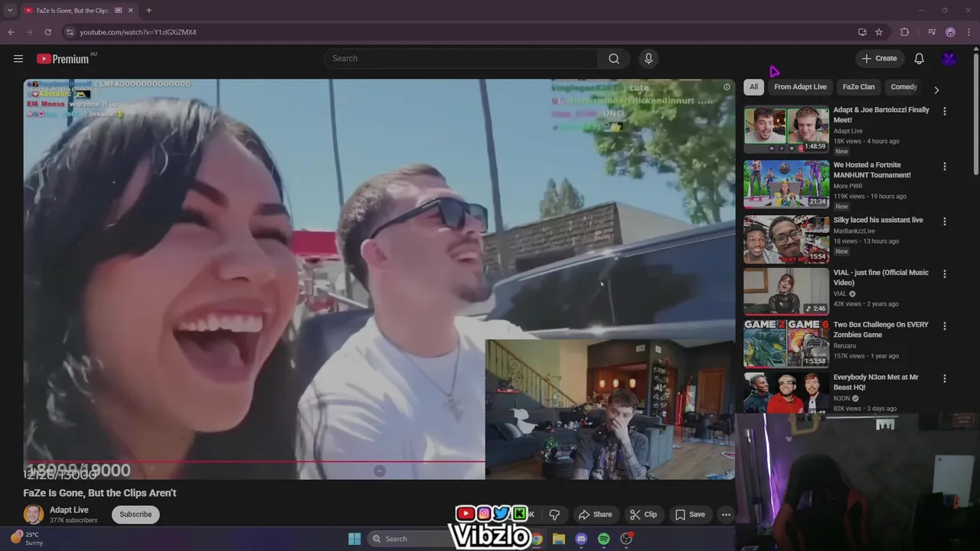
Task: Open the Windows Start menu
Action: 354,539
